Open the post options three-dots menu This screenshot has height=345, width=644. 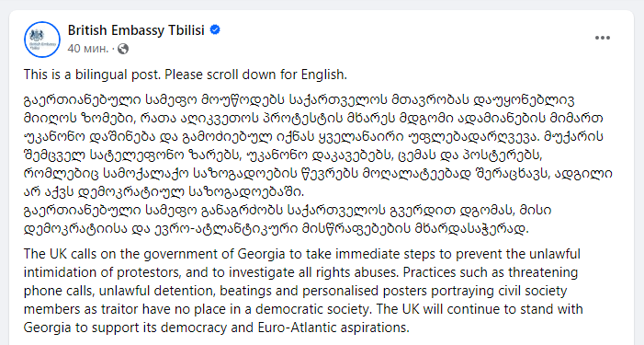click(x=602, y=38)
